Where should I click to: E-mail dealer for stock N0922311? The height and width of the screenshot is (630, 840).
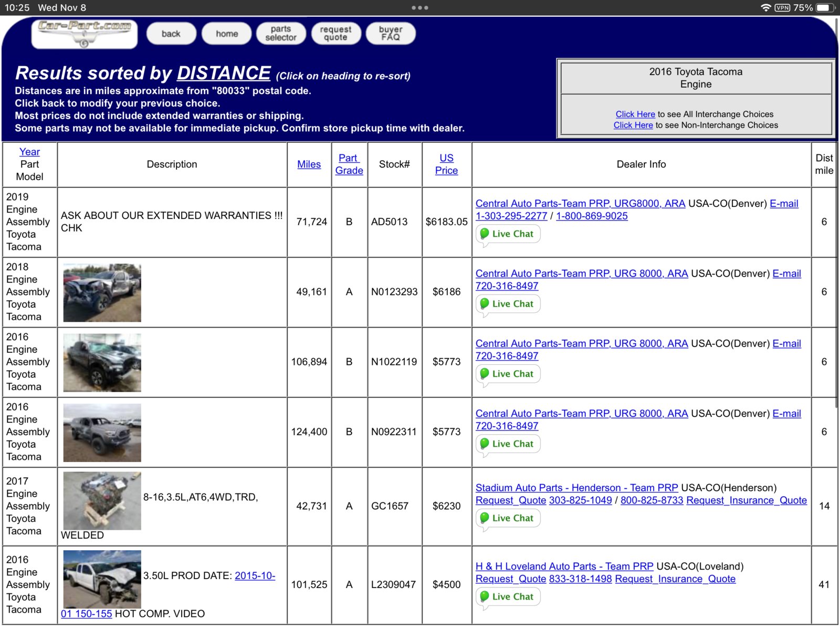786,414
